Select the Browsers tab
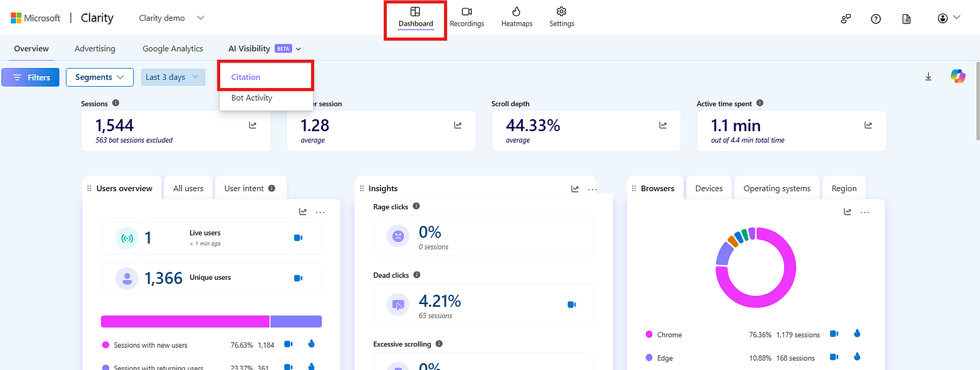This screenshot has height=370, width=980. point(655,188)
